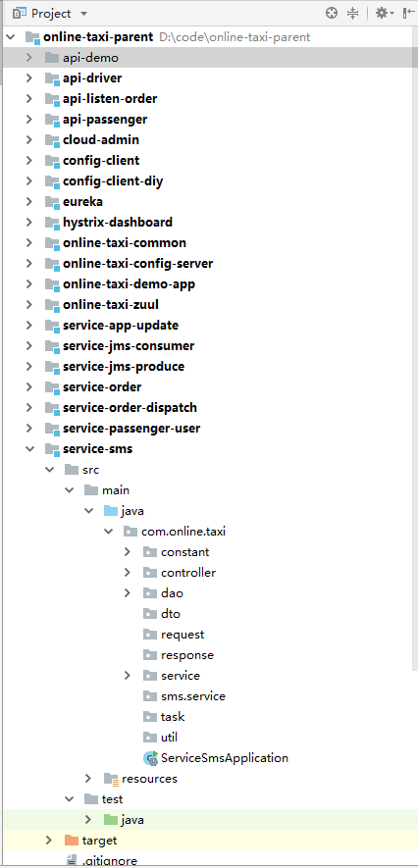Select the .gitignore file
Screen dimensions: 418x868
click(x=110, y=861)
